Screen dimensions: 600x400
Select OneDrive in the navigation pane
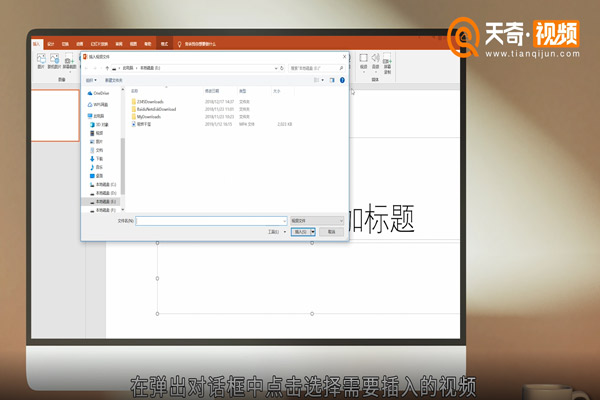click(x=98, y=93)
